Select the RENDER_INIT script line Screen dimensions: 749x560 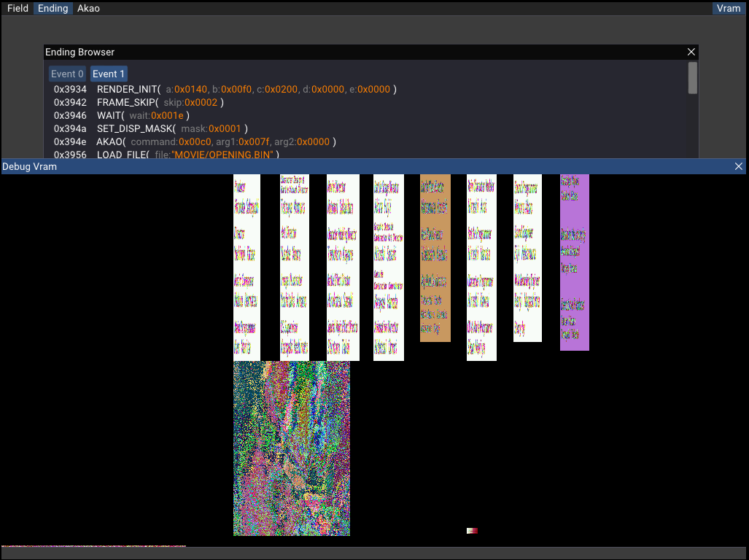[x=128, y=90]
